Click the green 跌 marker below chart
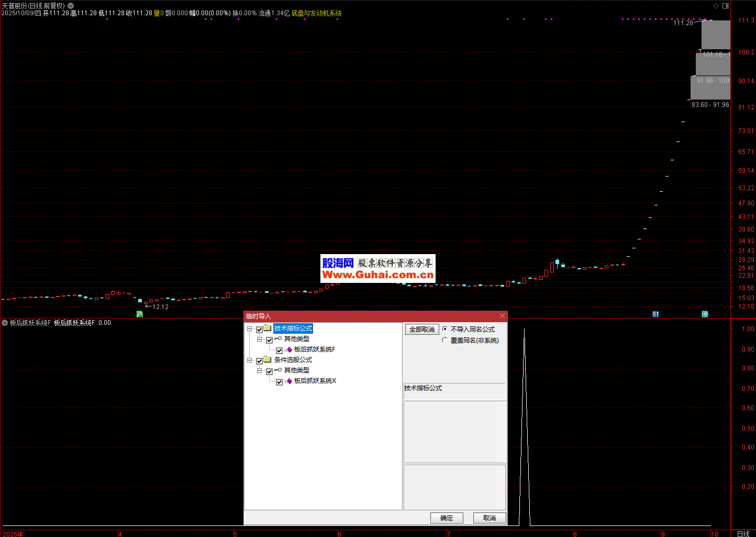Viewport: 756px width, 537px height. pyautogui.click(x=140, y=314)
